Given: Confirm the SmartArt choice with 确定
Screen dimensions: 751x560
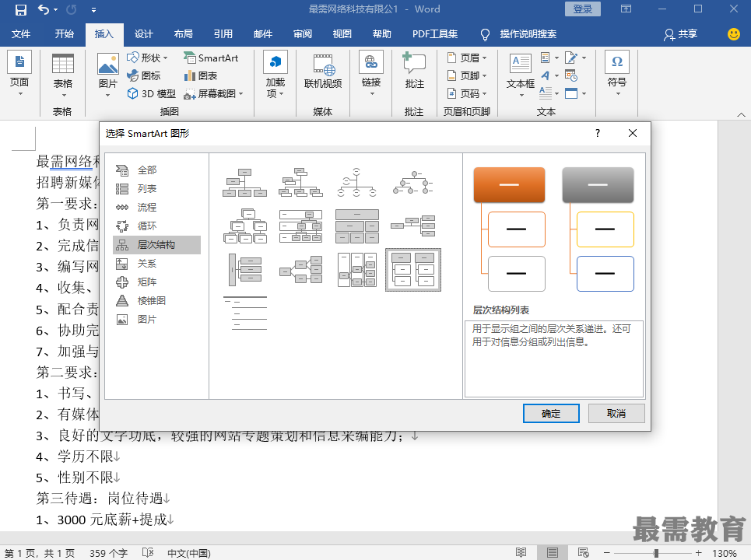Looking at the screenshot, I should (551, 413).
